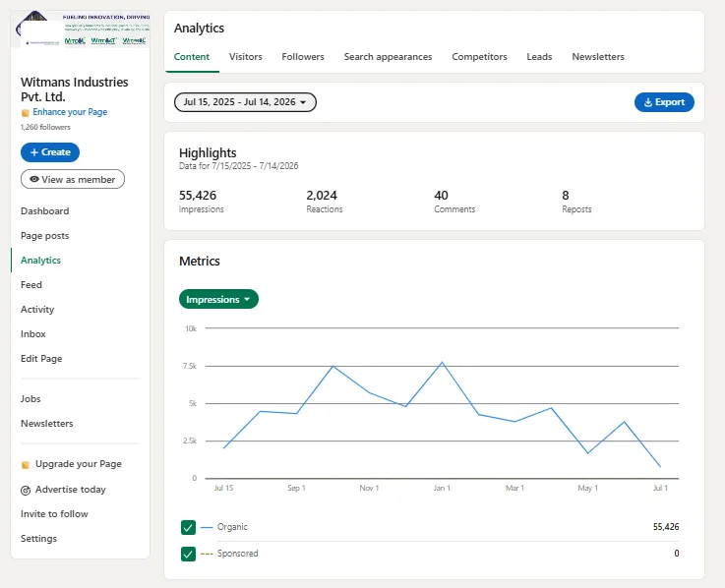Open Feed in sidebar
The width and height of the screenshot is (725, 588).
[x=31, y=285]
